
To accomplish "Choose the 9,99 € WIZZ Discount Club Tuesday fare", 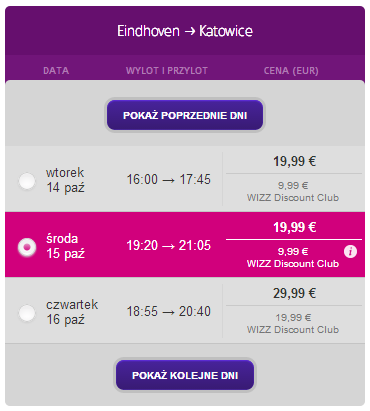I will pos(293,191).
